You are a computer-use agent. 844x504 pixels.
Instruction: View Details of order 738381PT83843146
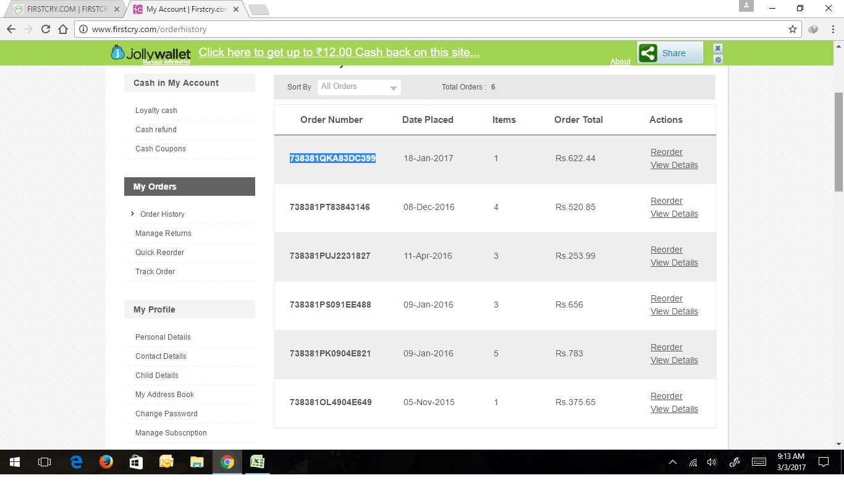pyautogui.click(x=674, y=214)
